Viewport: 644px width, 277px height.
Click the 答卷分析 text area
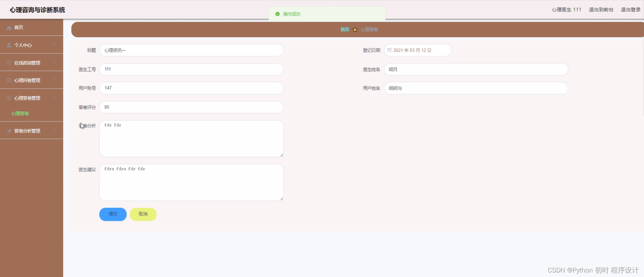[x=192, y=138]
